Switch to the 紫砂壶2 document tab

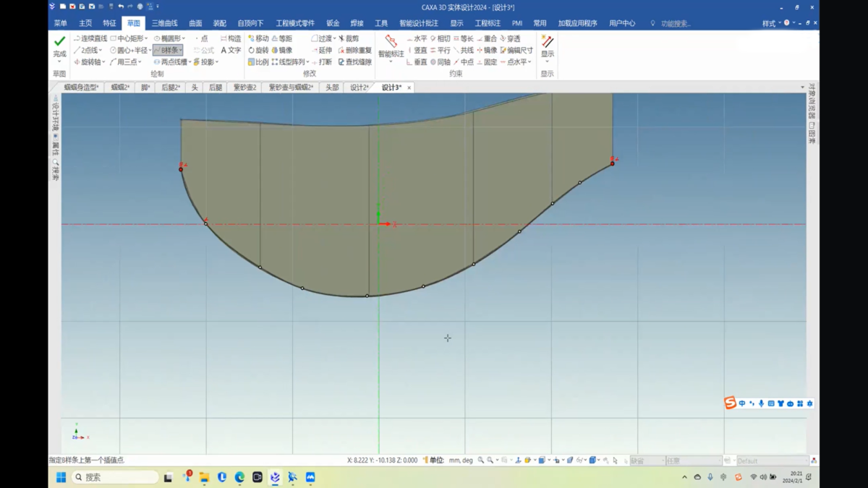pos(244,87)
